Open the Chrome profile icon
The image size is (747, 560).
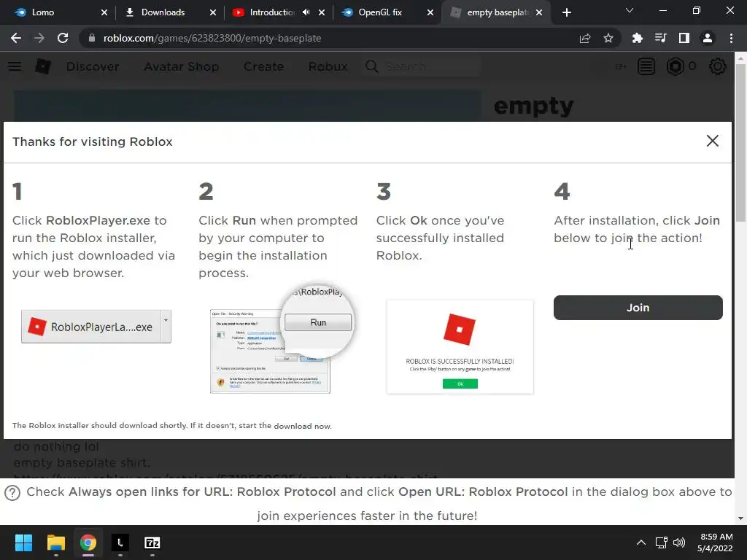(x=708, y=38)
